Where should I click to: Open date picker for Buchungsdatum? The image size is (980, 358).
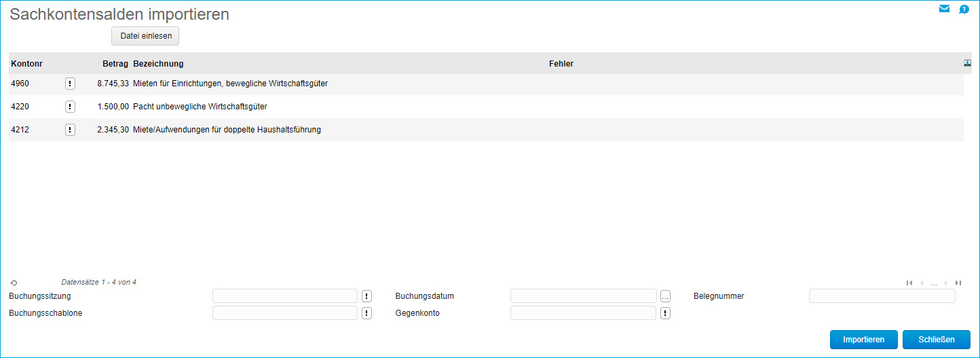click(666, 296)
